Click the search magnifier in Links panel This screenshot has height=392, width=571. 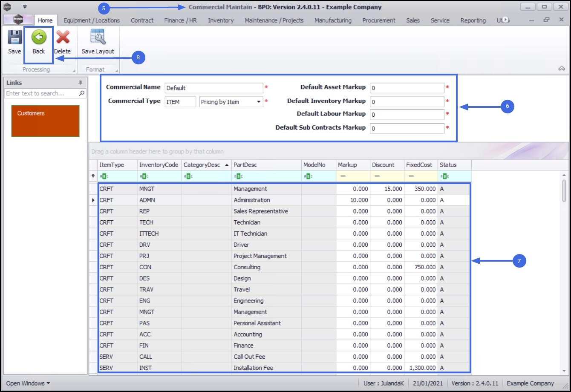[82, 93]
